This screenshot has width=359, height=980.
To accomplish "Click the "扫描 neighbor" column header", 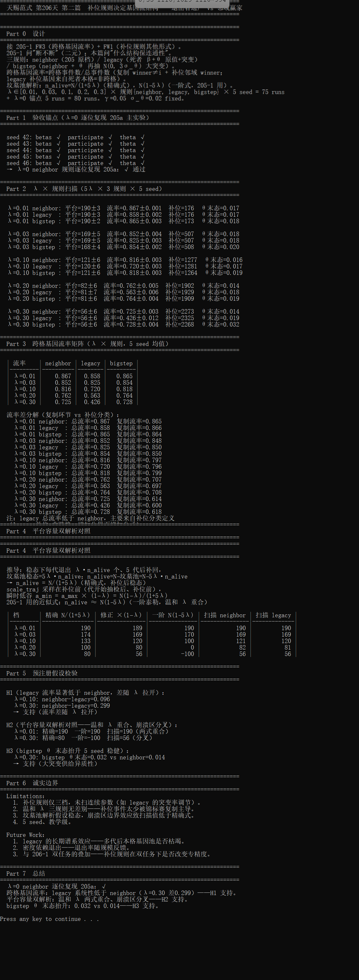I will (225, 615).
